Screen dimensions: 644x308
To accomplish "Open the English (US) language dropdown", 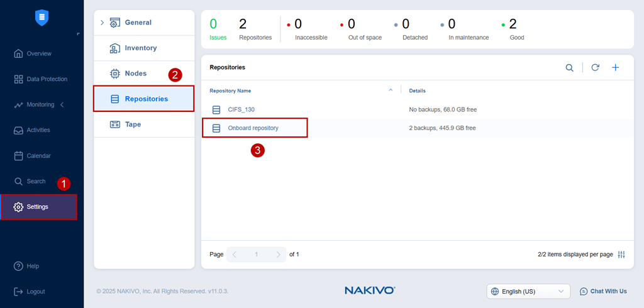I will coord(528,292).
